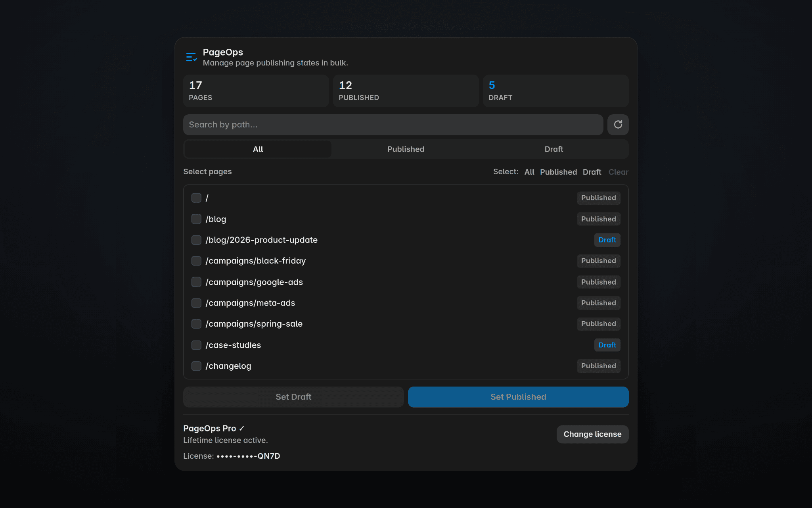Image resolution: width=812 pixels, height=508 pixels.
Task: Toggle the /changelog page checkbox
Action: coord(196,366)
